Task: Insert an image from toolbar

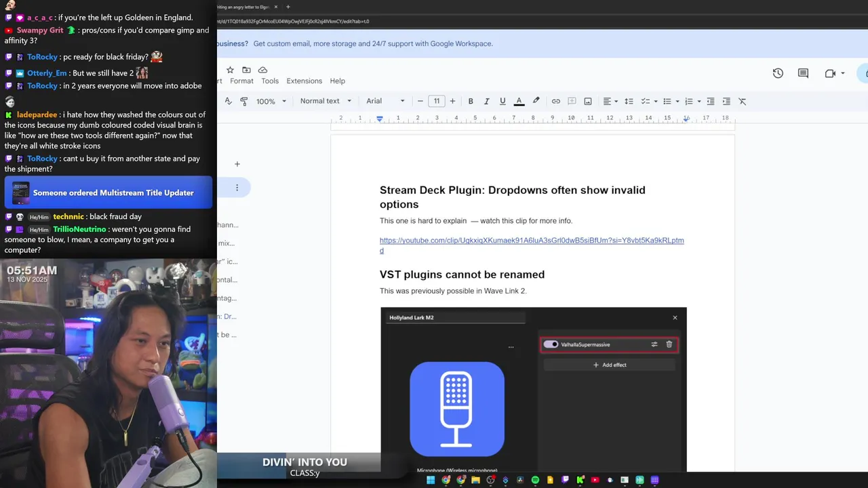Action: (x=588, y=101)
